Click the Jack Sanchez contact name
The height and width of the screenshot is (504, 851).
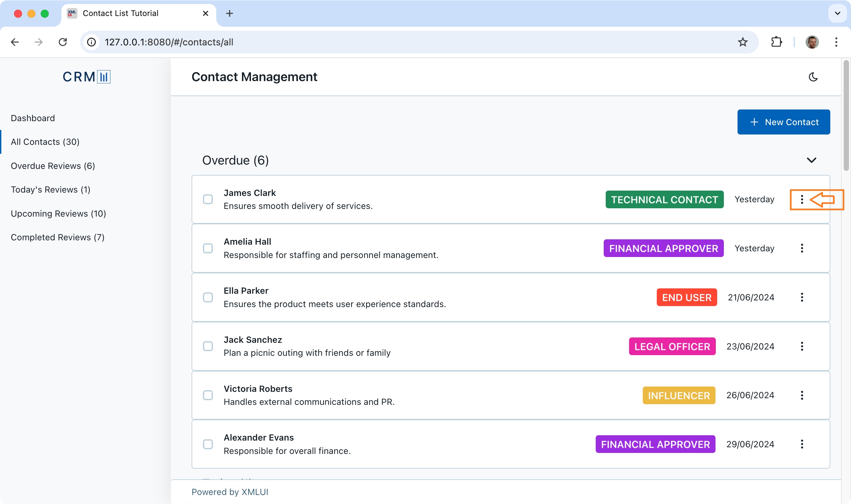pos(253,340)
